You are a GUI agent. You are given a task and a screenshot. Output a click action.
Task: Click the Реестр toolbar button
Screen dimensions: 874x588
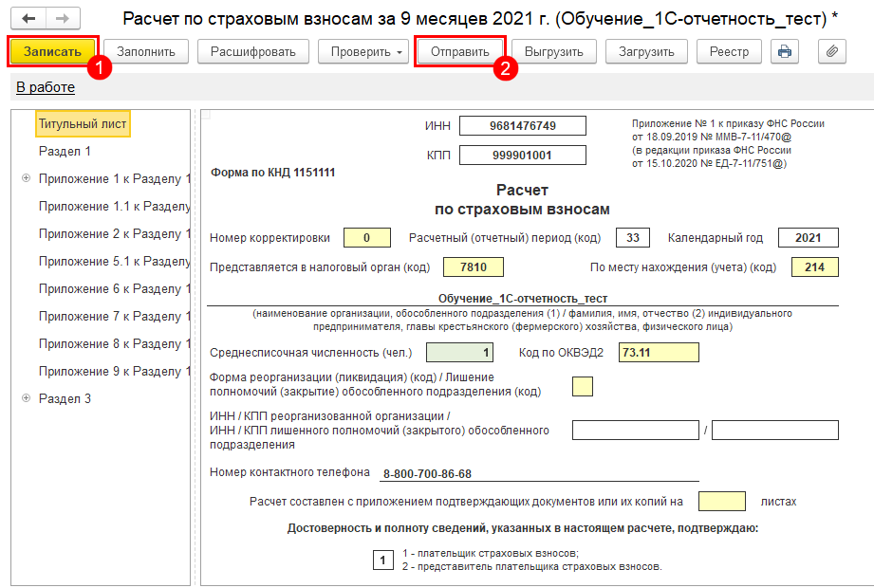point(729,51)
